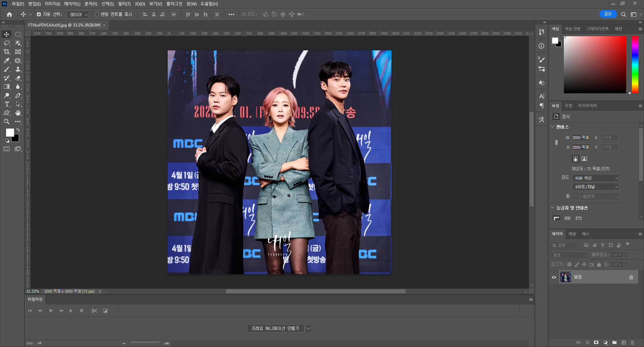Open the workspace switcher dropdown
This screenshot has height=347, width=644.
point(635,14)
